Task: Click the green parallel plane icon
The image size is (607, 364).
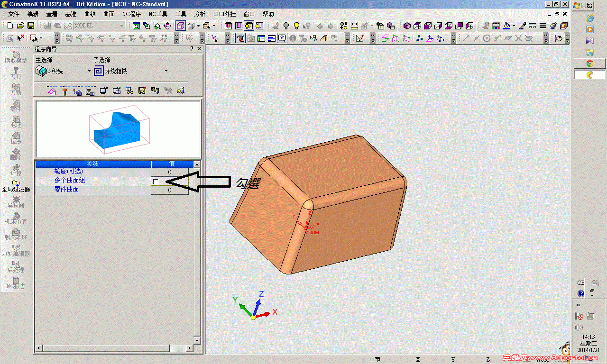Action: point(385,38)
